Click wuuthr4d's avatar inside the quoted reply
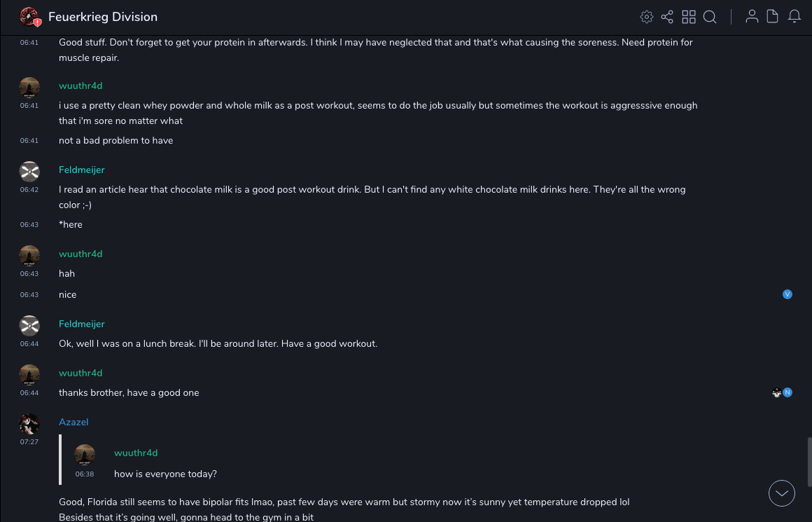The image size is (812, 522). coord(85,455)
